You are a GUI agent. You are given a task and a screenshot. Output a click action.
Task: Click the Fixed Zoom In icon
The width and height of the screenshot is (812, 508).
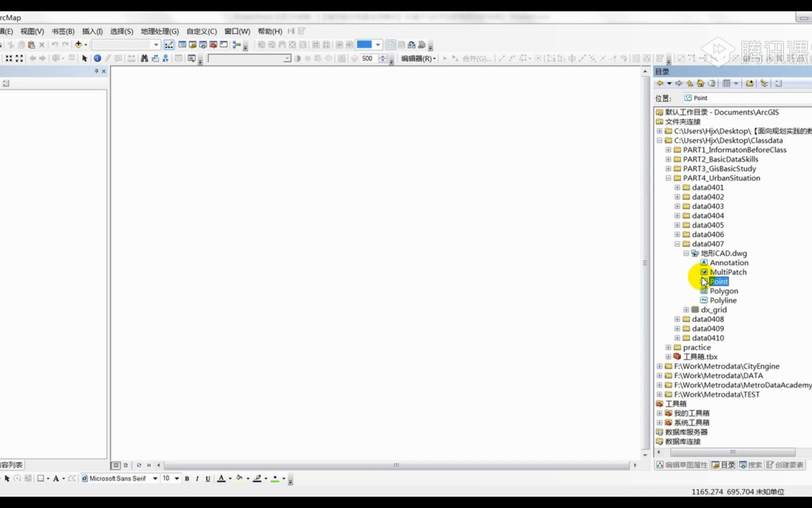click(x=9, y=58)
